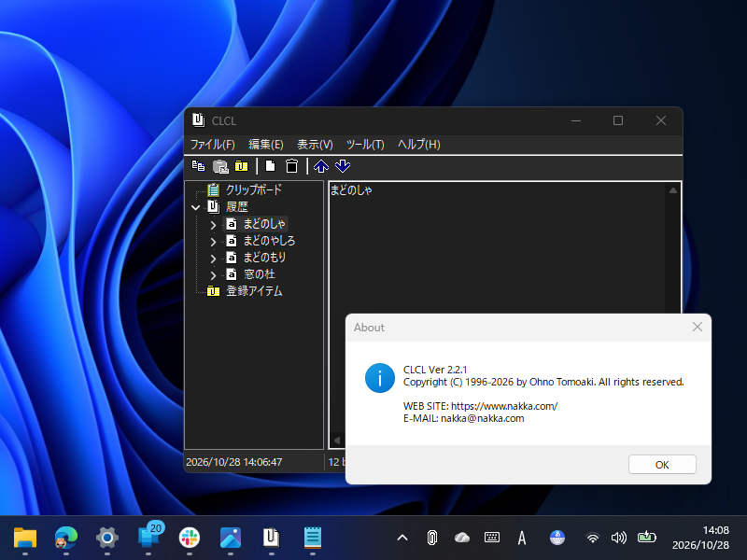The width and height of the screenshot is (747, 560).
Task: Click the Wi-Fi network tray icon
Action: pos(592,539)
